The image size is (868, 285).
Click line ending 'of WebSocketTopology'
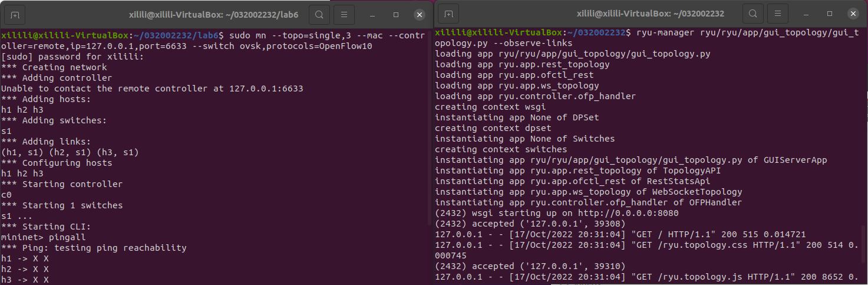click(x=589, y=192)
